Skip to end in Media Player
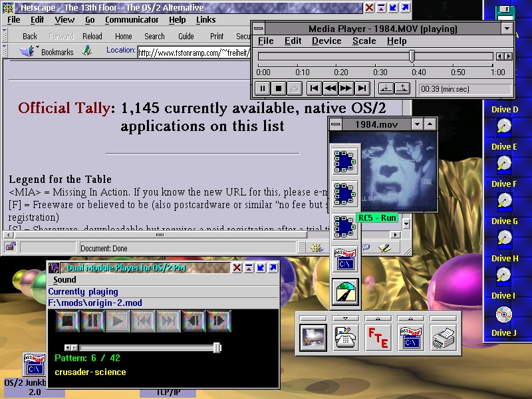The width and height of the screenshot is (532, 399). click(362, 88)
